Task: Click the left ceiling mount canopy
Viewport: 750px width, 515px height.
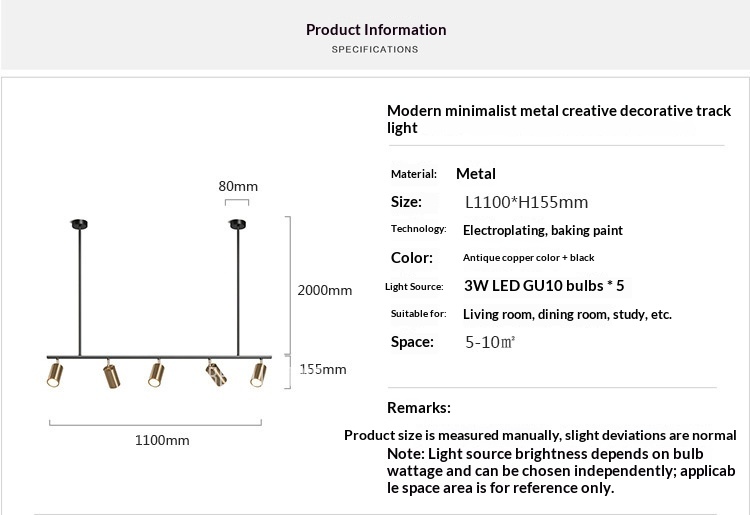Action: tap(80, 223)
